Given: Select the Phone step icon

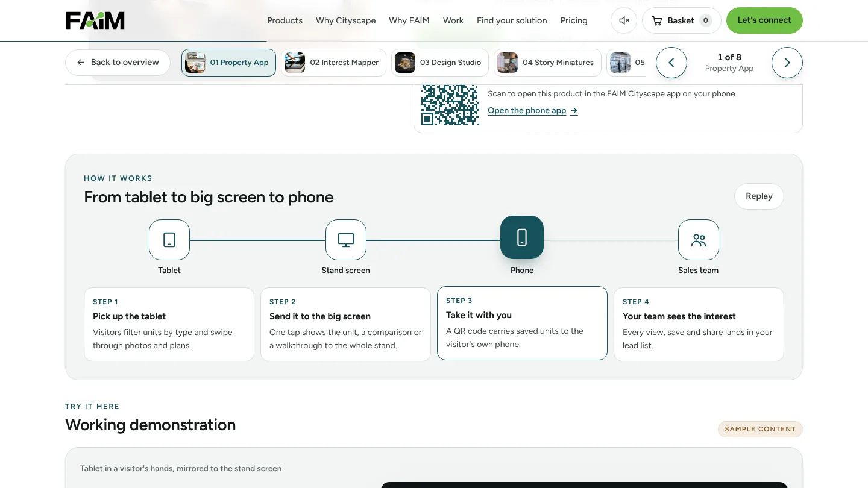Looking at the screenshot, I should [522, 237].
